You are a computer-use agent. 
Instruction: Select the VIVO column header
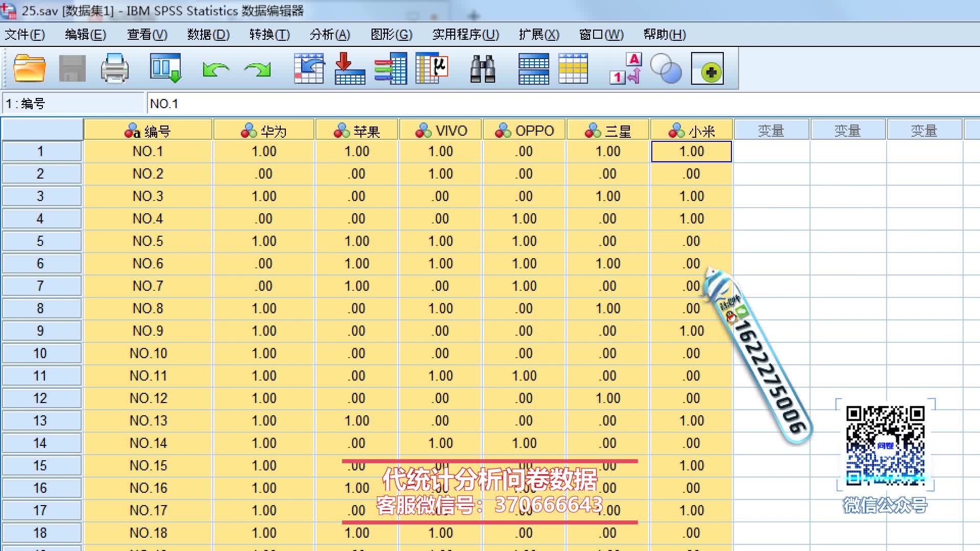pos(440,131)
